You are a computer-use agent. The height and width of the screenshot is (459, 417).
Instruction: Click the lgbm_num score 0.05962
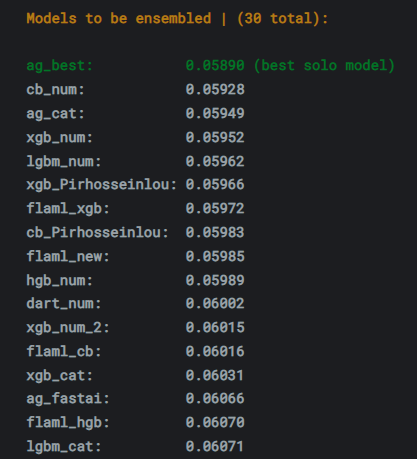(215, 161)
